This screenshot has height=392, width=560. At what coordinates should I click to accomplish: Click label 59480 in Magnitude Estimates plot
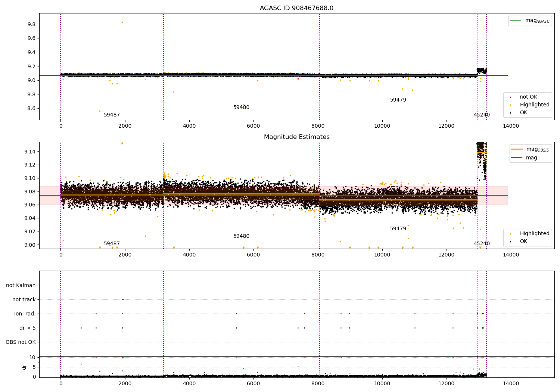(x=241, y=236)
